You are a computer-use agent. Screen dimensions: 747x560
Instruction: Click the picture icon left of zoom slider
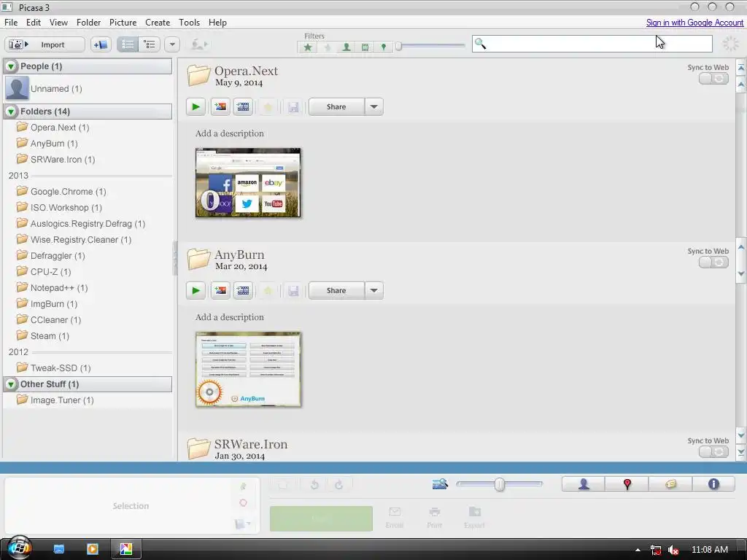point(440,484)
